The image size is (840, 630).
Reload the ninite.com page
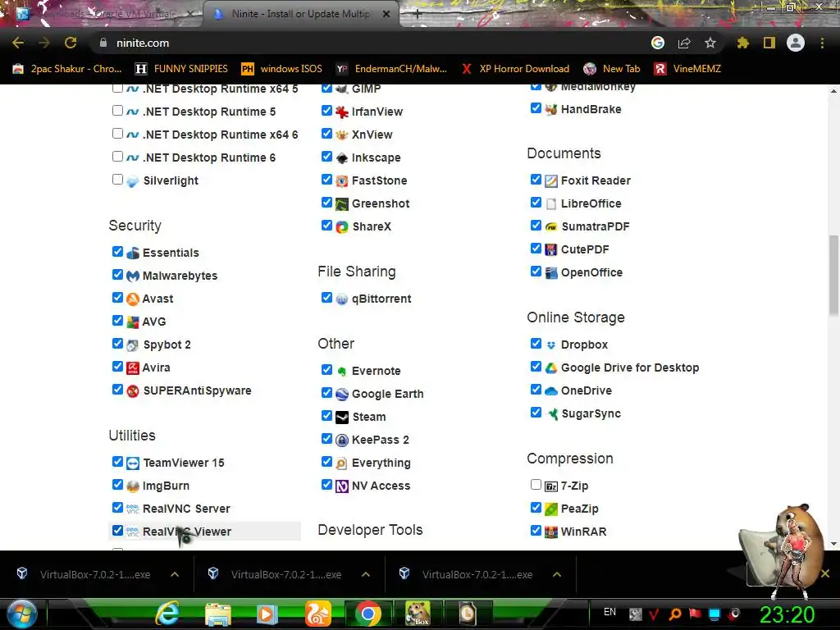(71, 43)
